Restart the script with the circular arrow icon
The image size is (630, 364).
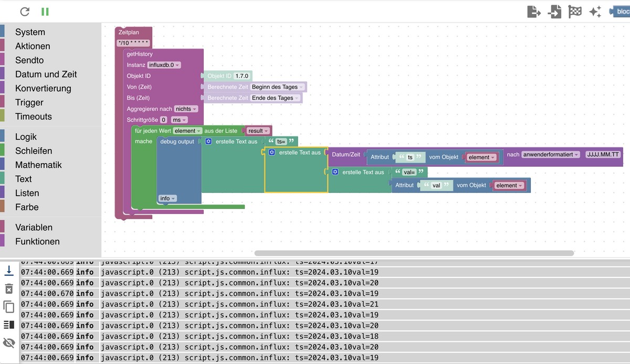pos(25,12)
